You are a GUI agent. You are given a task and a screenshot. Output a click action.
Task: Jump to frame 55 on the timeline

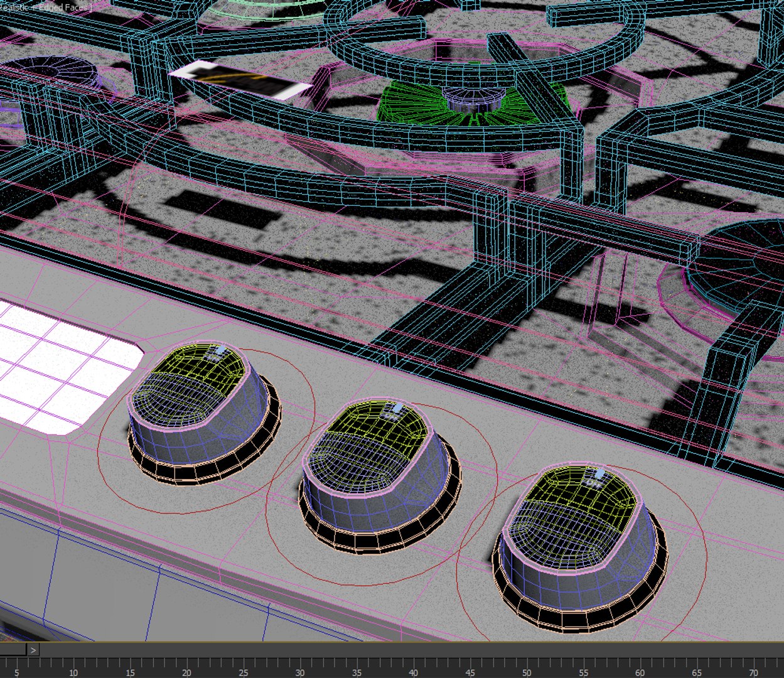[x=583, y=672]
